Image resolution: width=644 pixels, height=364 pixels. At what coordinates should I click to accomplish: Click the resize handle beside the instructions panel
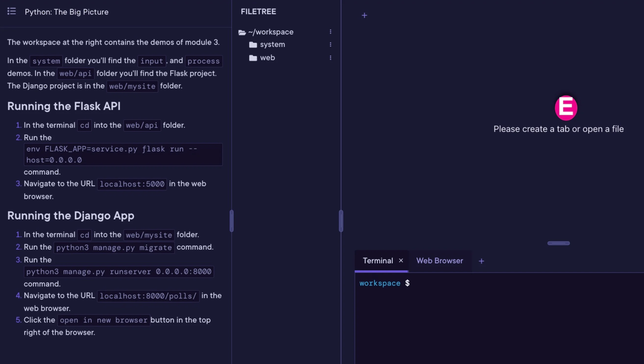point(231,221)
